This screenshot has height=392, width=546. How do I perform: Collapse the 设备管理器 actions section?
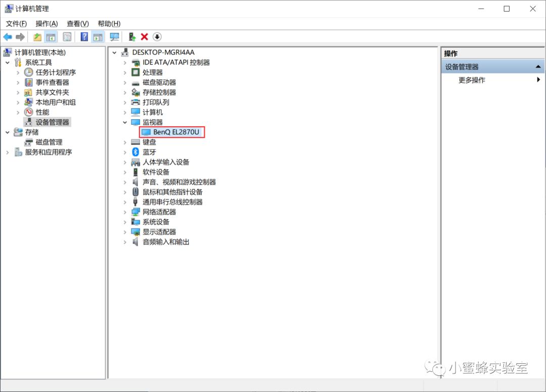tap(538, 67)
